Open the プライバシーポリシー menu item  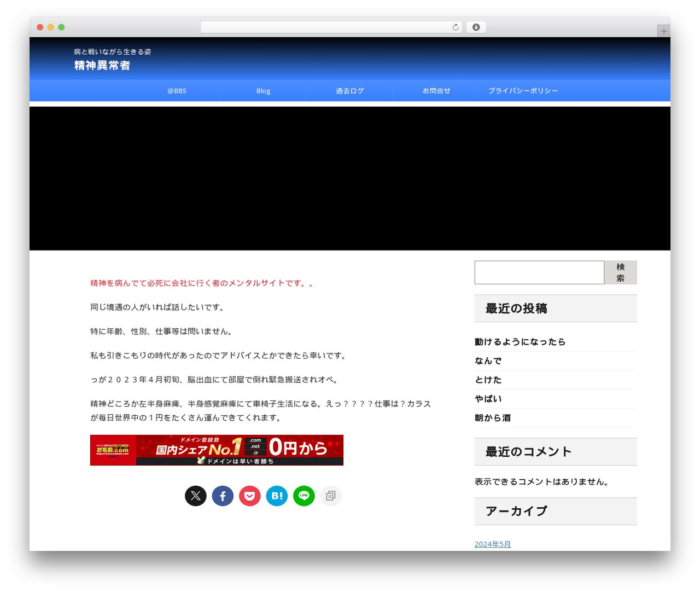[523, 91]
